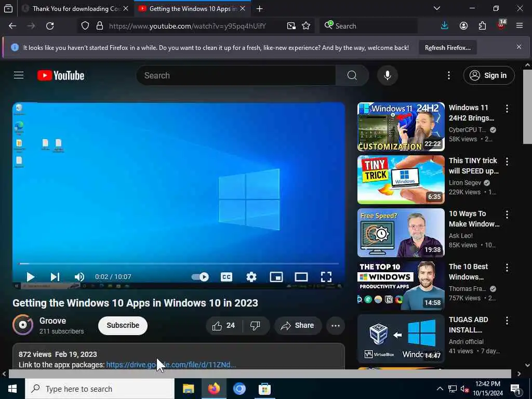Go back to previous page
This screenshot has width=532, height=399.
[x=12, y=26]
